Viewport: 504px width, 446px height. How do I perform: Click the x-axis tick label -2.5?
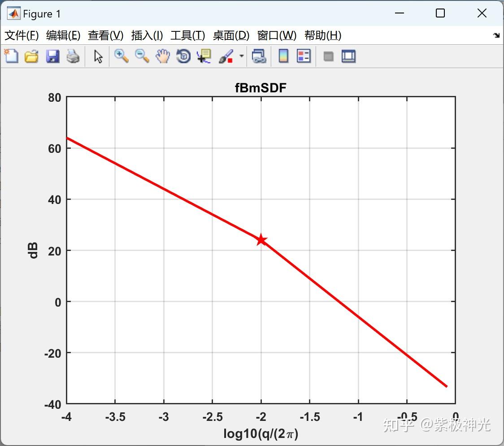tap(213, 417)
